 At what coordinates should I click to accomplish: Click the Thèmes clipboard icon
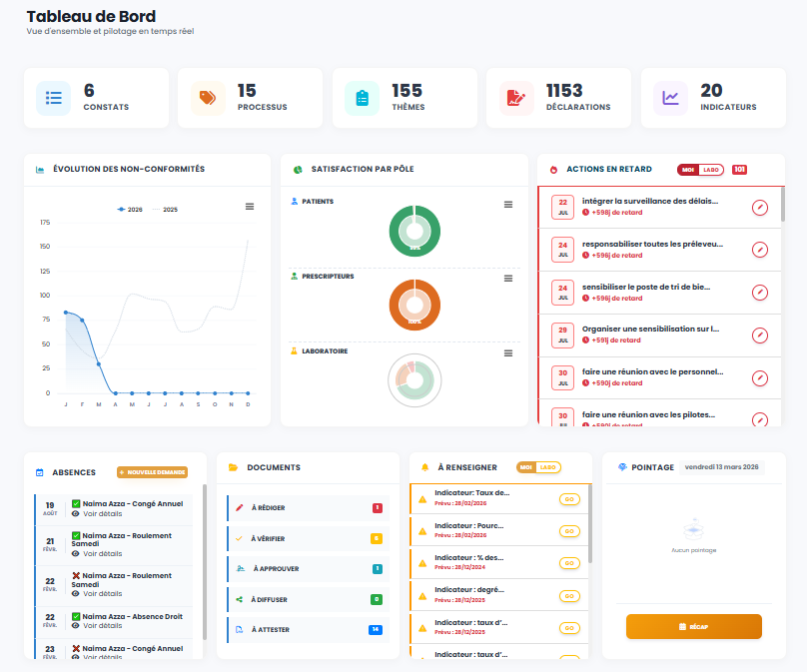[362, 98]
